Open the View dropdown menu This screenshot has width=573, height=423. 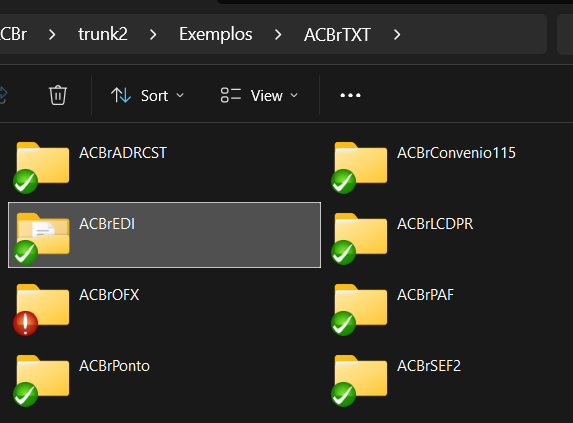point(259,96)
